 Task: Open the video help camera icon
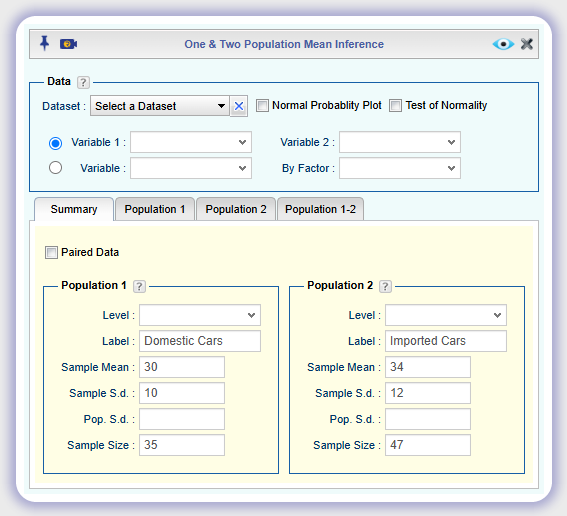click(x=68, y=44)
